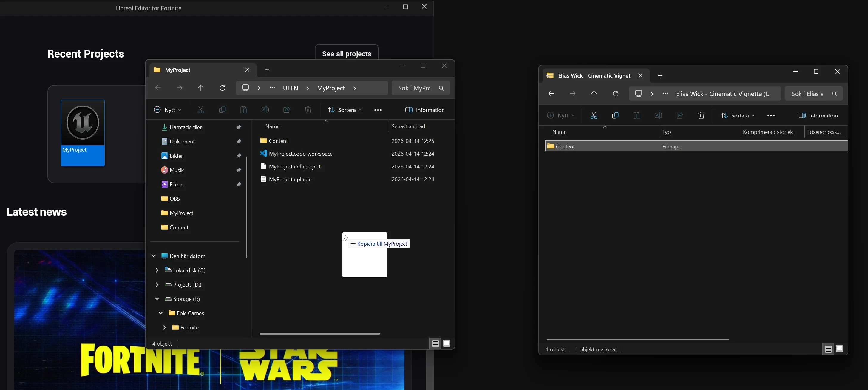
Task: Go up one level in MyProject window
Action: (x=201, y=88)
